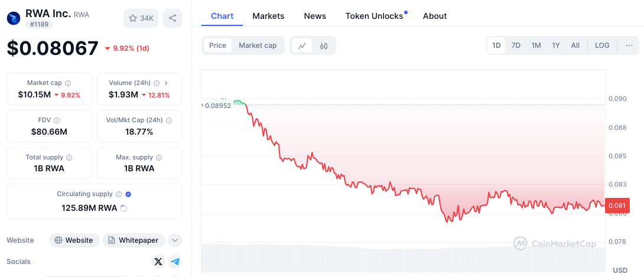Open the chart more options menu
This screenshot has width=644, height=277.
629,45
